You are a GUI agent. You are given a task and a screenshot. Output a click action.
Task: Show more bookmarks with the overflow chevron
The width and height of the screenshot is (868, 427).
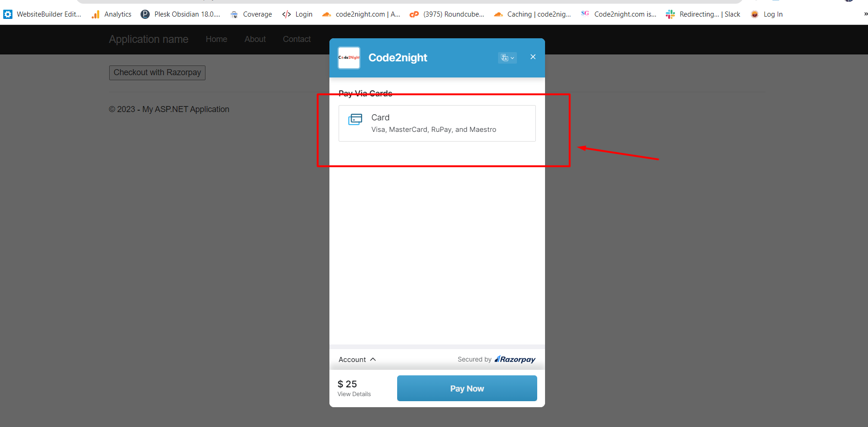tap(865, 14)
